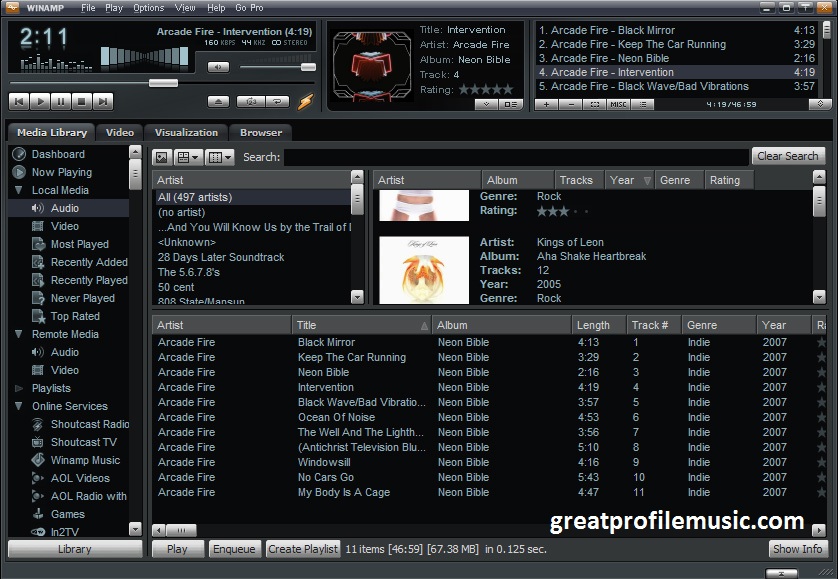Toggle Shuffle mode
Viewport: 838px width, 579px height.
click(251, 101)
